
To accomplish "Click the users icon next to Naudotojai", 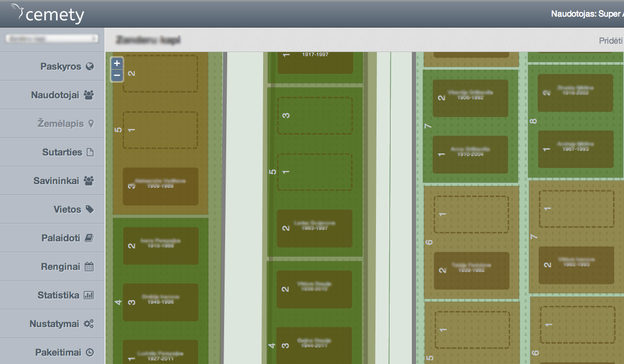I will [88, 95].
